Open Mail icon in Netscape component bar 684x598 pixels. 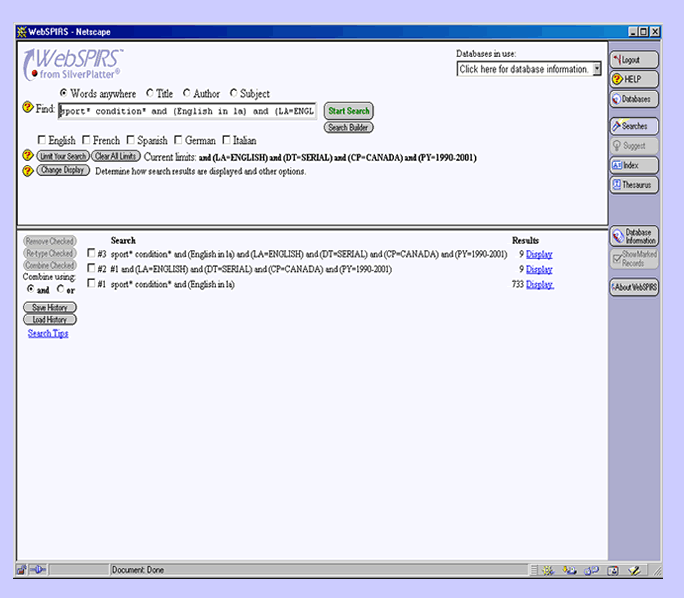click(x=569, y=570)
